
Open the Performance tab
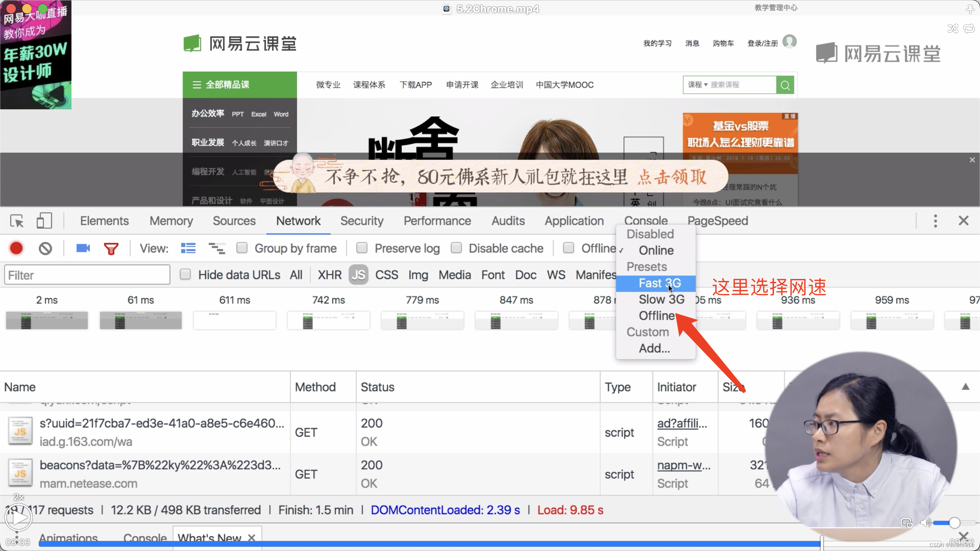tap(437, 221)
